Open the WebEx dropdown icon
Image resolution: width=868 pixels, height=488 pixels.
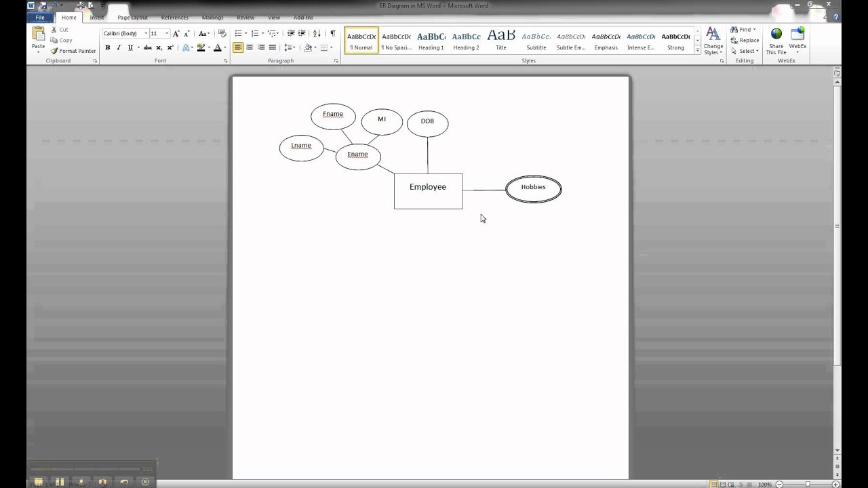click(x=797, y=41)
